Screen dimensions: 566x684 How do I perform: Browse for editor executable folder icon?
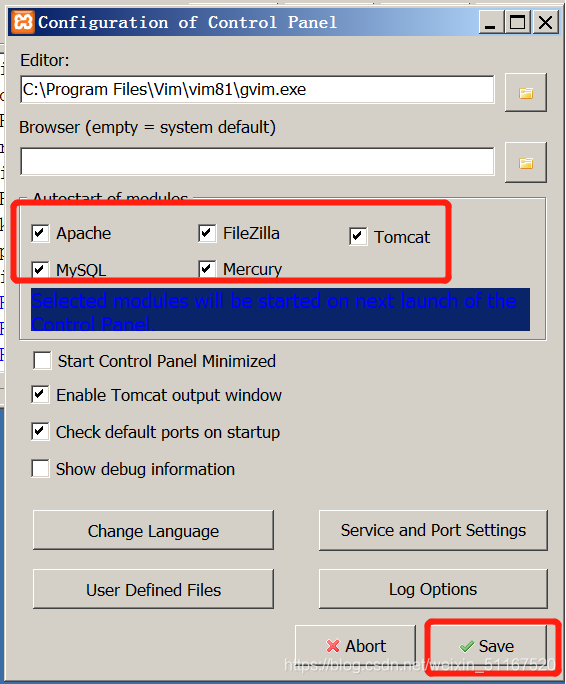(525, 92)
